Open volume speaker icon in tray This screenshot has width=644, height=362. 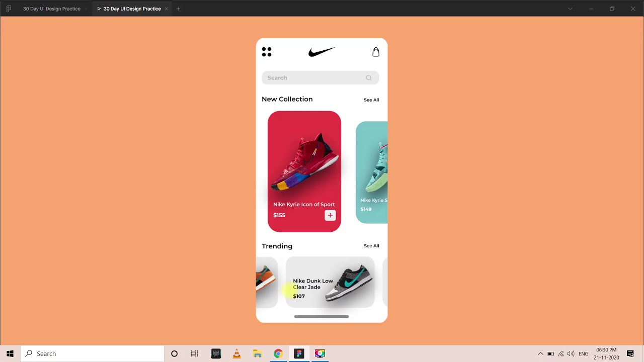pyautogui.click(x=571, y=353)
